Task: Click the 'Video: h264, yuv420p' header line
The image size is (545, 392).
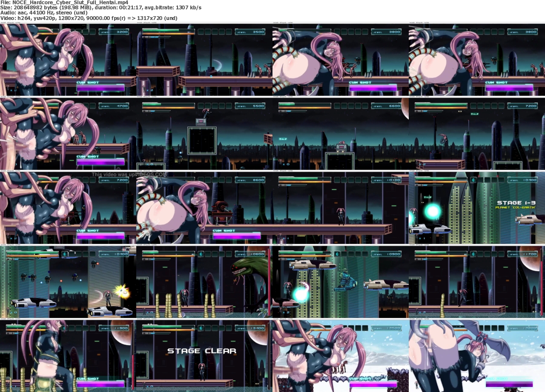Action: (x=89, y=18)
